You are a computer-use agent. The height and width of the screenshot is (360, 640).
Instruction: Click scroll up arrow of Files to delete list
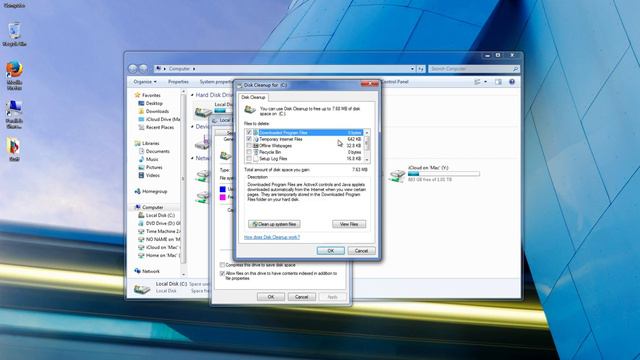(x=367, y=133)
